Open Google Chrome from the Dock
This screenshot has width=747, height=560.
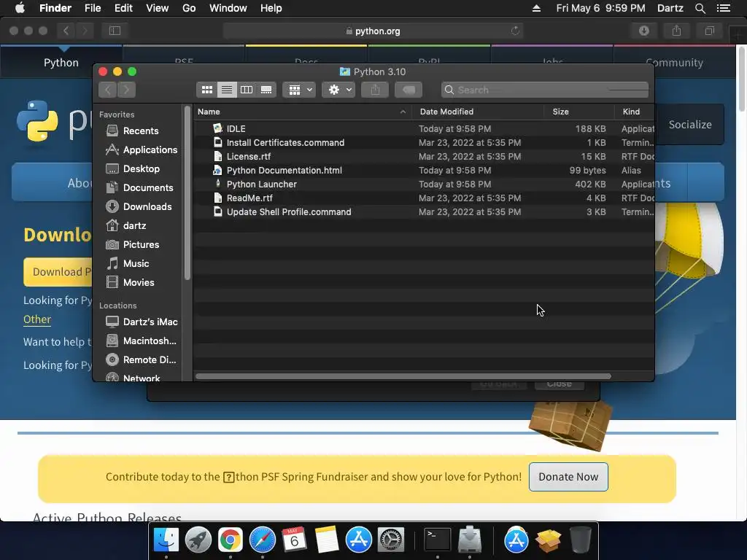click(231, 540)
